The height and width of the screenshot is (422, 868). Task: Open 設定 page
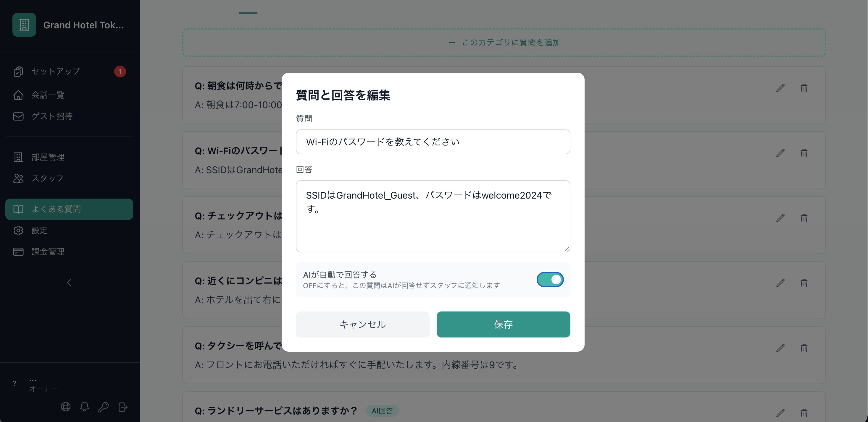pos(69,231)
